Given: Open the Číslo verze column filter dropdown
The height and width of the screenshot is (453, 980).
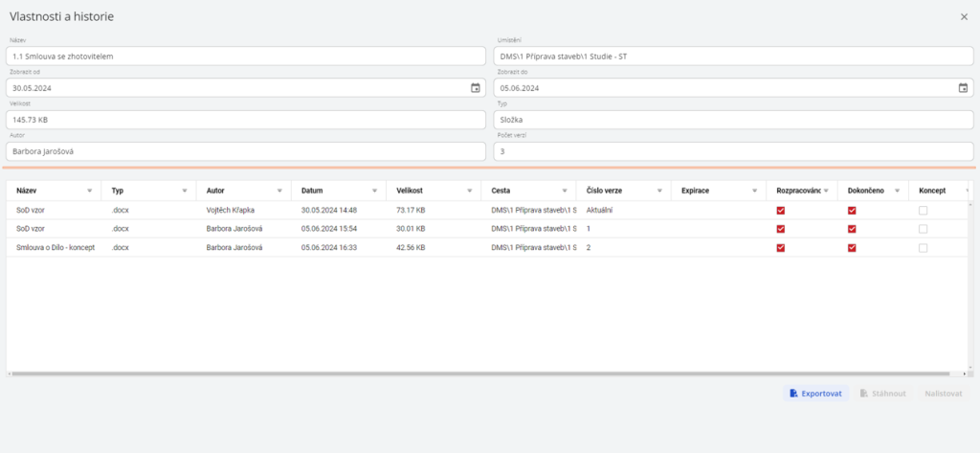Looking at the screenshot, I should coord(658,191).
